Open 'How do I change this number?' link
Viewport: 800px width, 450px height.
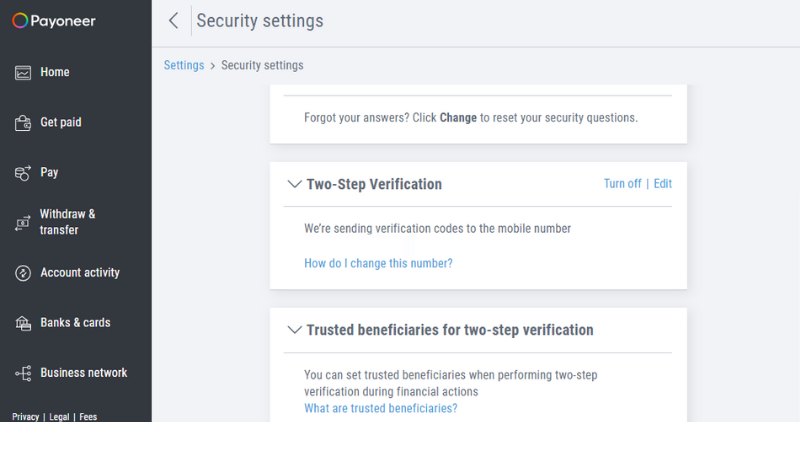coord(378,264)
